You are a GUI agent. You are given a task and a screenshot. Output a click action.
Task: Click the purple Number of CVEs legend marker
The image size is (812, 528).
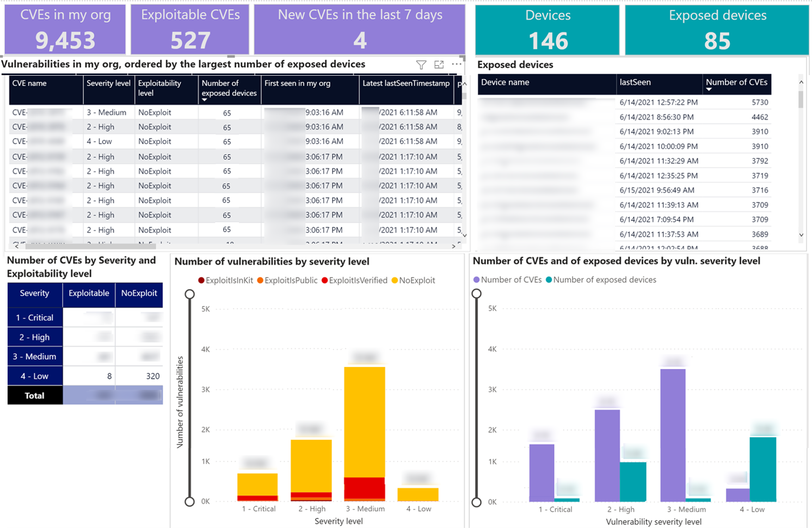click(x=477, y=280)
